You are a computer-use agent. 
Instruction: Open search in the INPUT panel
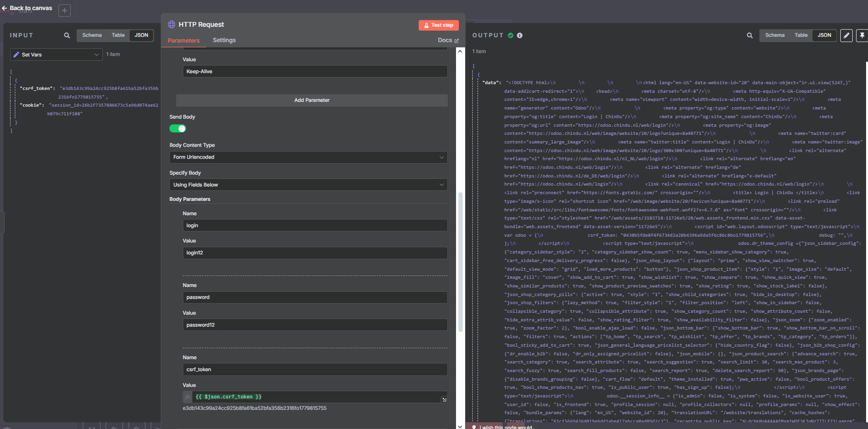[x=67, y=35]
